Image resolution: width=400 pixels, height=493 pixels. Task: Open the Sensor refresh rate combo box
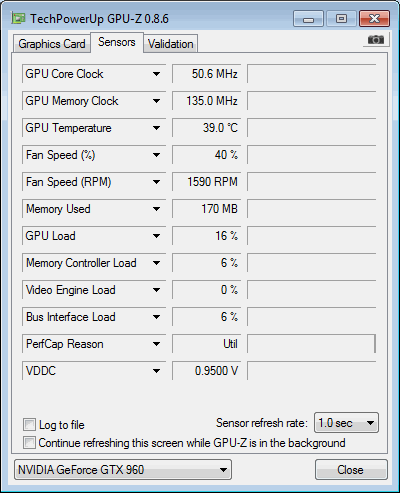[346, 423]
